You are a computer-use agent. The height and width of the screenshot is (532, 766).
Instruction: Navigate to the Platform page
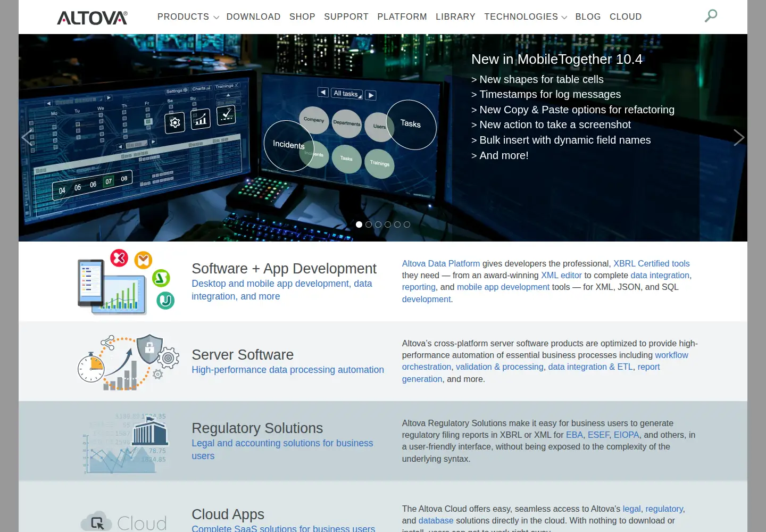pos(402,17)
